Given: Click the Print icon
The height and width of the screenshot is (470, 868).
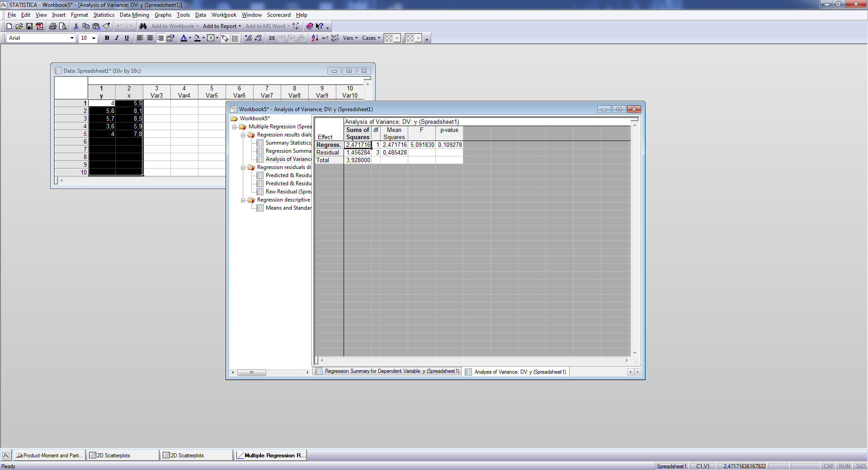Looking at the screenshot, I should [53, 26].
